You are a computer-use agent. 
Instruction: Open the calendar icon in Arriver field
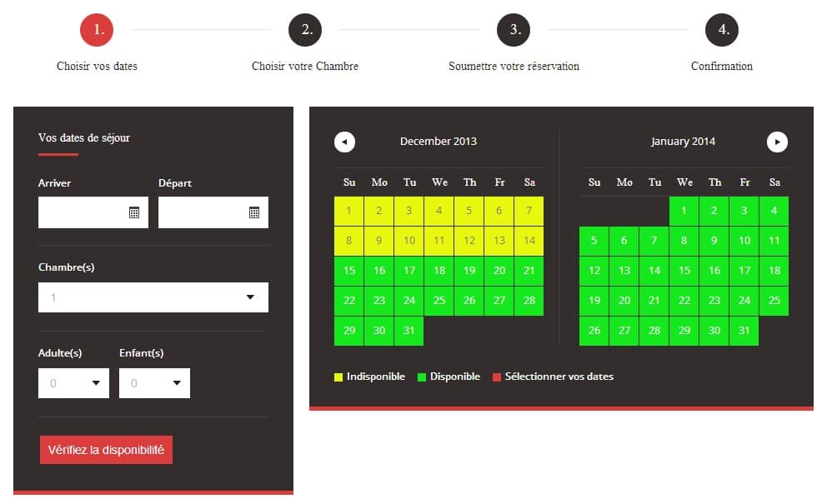(x=134, y=212)
